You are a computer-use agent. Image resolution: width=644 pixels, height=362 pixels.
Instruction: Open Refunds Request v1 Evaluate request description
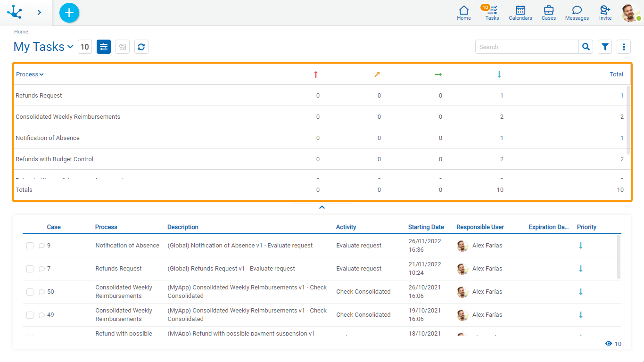(231, 268)
